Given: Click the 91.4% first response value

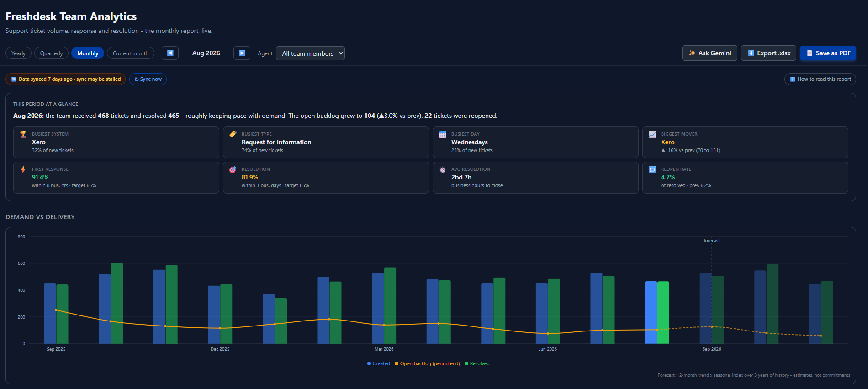Looking at the screenshot, I should pos(40,177).
